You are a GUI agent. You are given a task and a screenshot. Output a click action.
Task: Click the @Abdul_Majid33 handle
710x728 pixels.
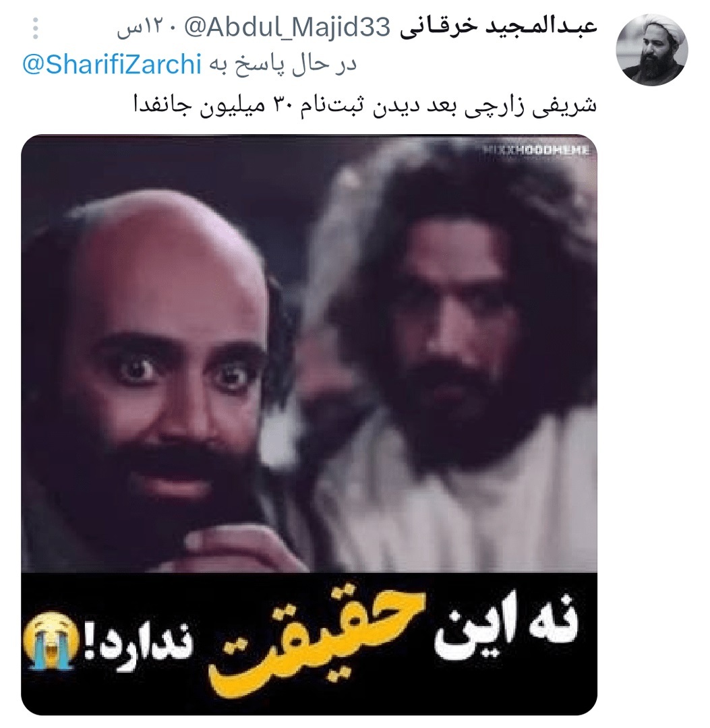[x=287, y=28]
